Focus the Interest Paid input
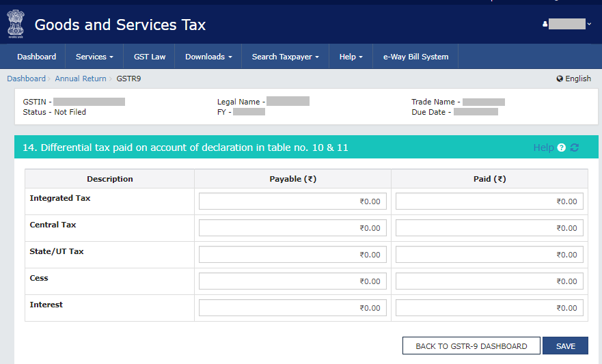Screen dimensions: 602x364 click(x=489, y=308)
